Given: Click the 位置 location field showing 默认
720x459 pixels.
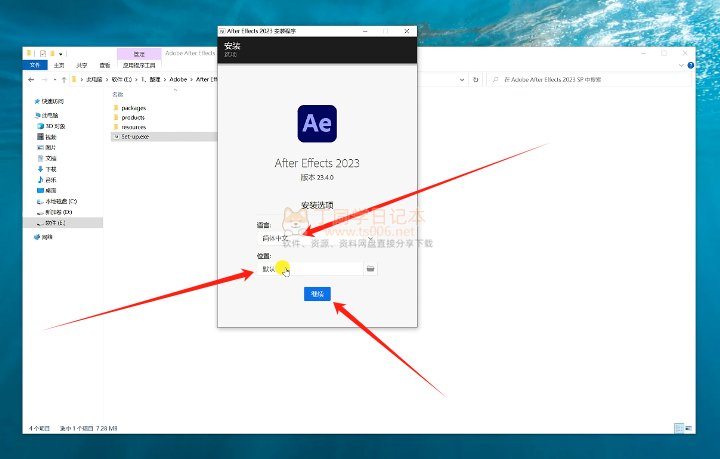Looking at the screenshot, I should coord(310,269).
